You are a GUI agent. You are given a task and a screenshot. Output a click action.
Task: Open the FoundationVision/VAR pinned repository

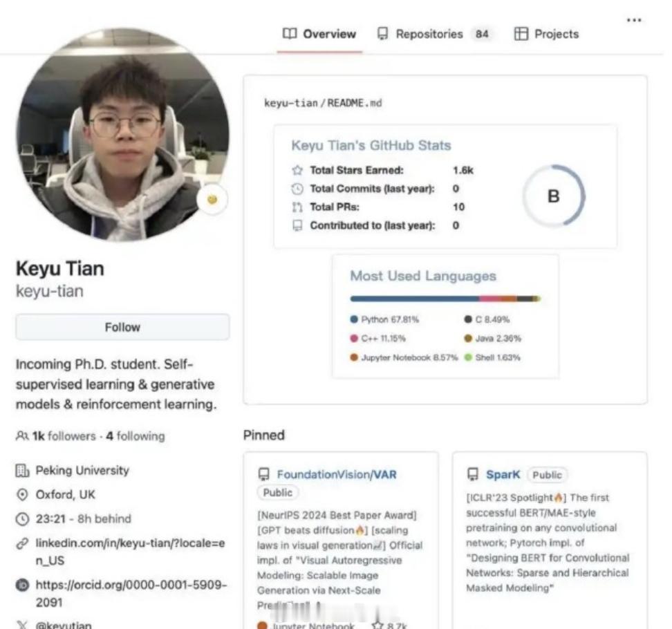tap(337, 475)
